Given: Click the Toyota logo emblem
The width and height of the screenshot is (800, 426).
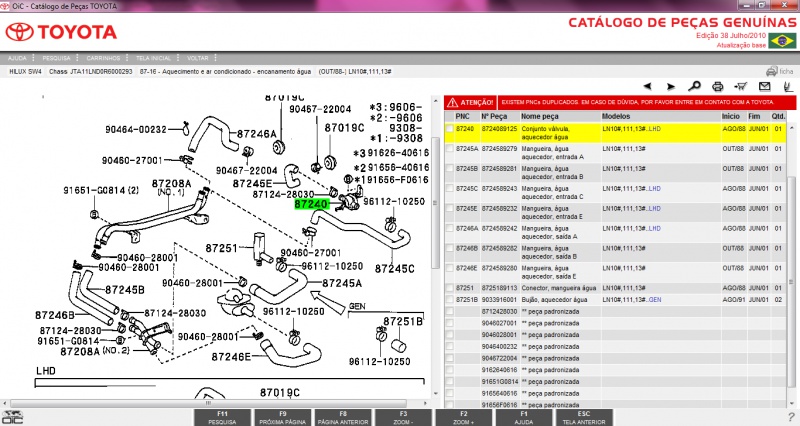Looking at the screenshot, I should (19, 32).
